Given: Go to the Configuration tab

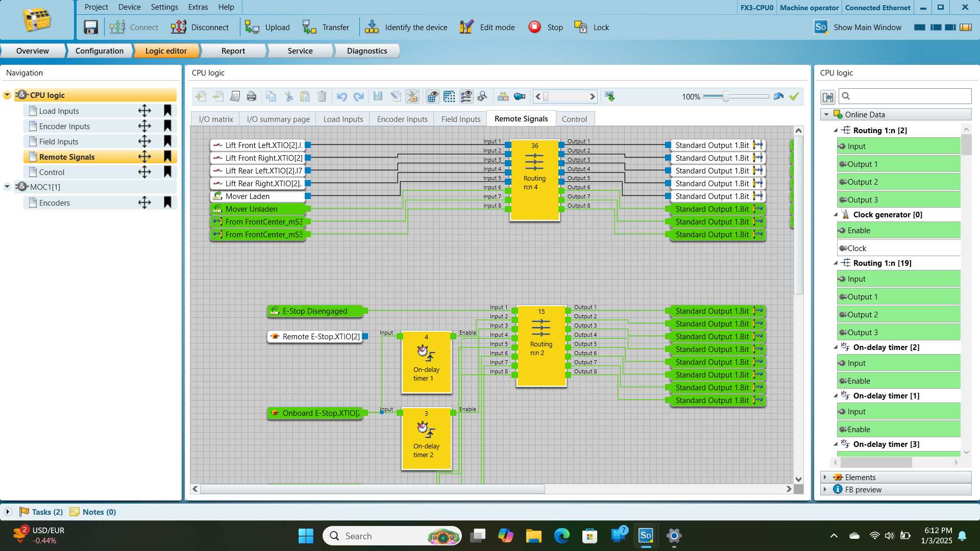Looking at the screenshot, I should [100, 51].
